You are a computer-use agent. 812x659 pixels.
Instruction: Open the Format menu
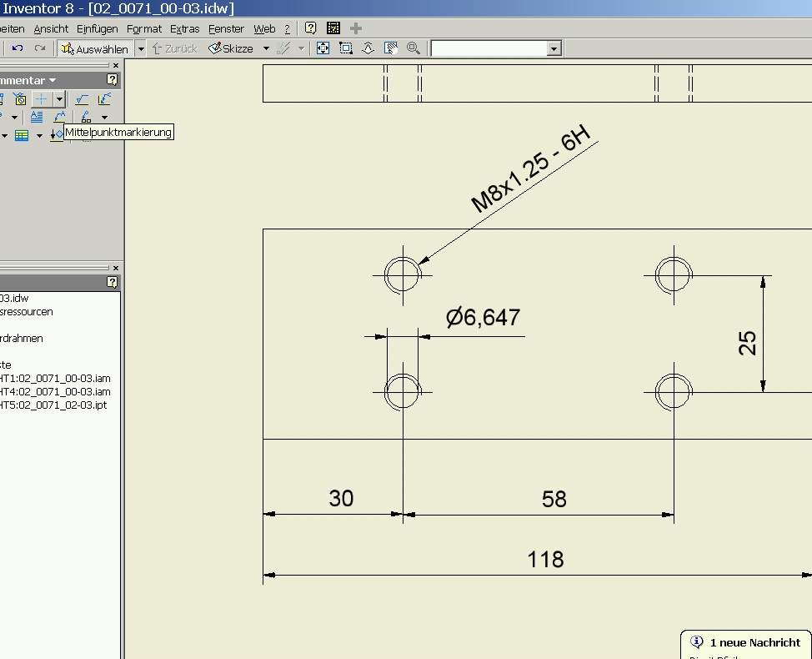click(144, 28)
